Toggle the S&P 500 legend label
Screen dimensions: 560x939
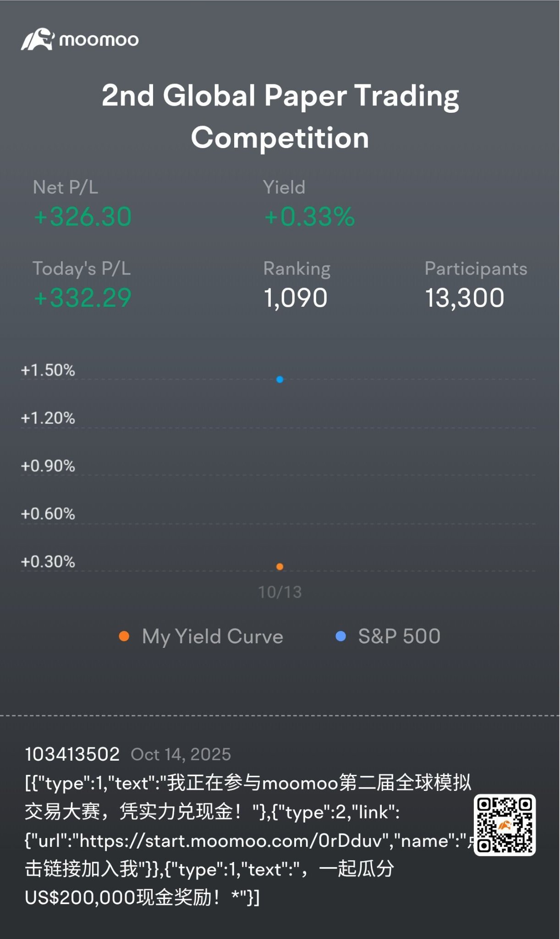coord(399,636)
